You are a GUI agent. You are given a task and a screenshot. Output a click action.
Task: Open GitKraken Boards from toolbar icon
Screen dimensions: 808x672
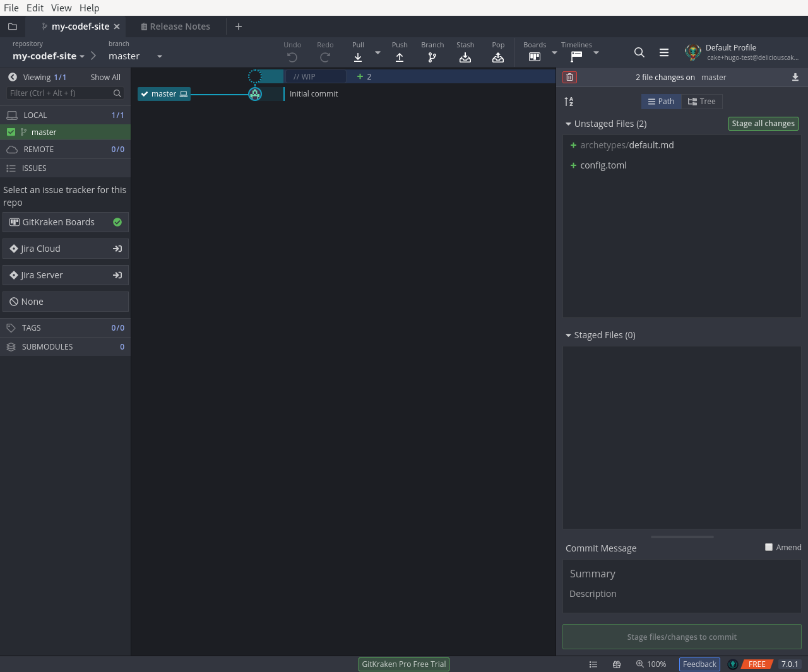tap(535, 57)
